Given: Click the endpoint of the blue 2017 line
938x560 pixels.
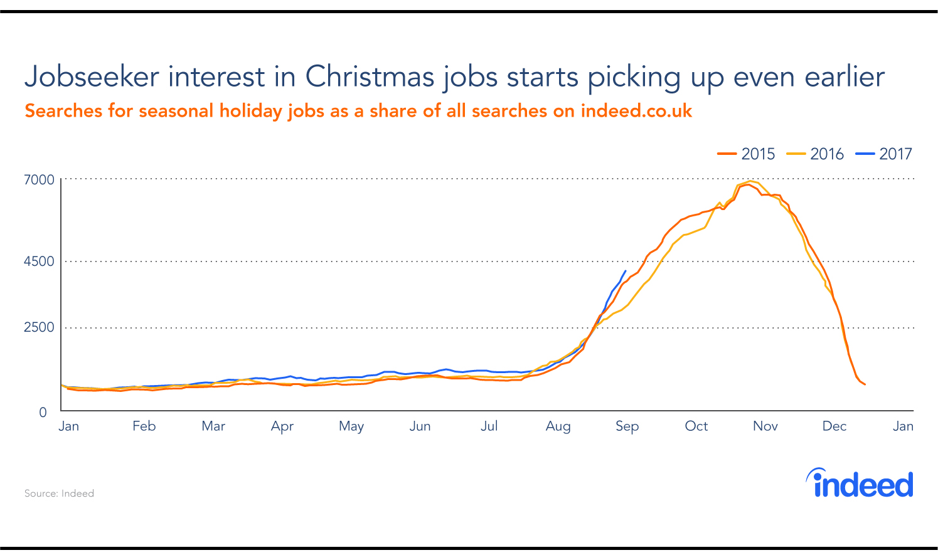Looking at the screenshot, I should pos(625,271).
